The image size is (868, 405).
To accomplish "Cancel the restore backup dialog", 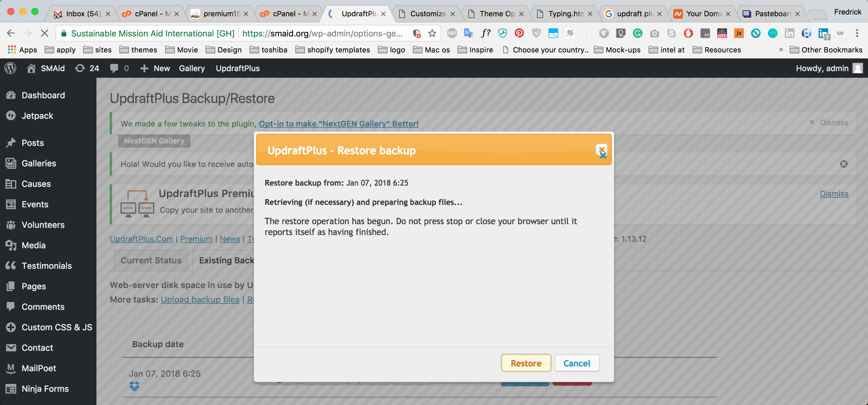I will [x=577, y=363].
